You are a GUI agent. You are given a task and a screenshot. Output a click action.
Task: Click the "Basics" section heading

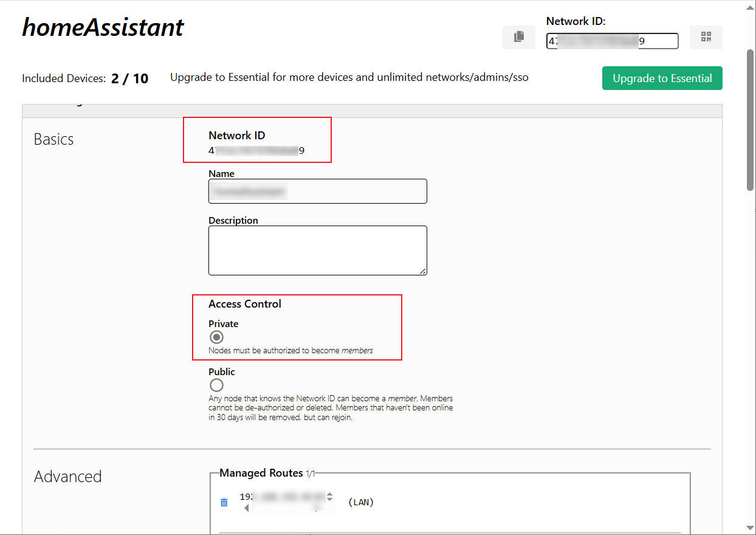pos(53,139)
